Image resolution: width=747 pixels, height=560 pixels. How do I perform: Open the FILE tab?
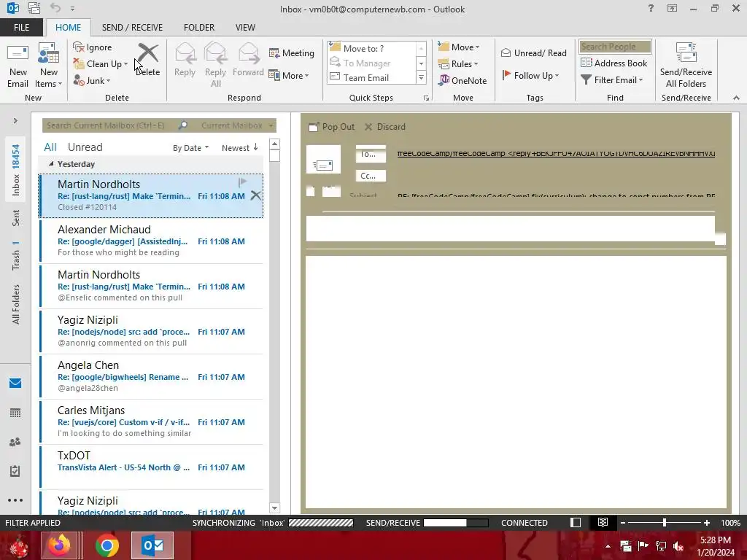coord(21,28)
